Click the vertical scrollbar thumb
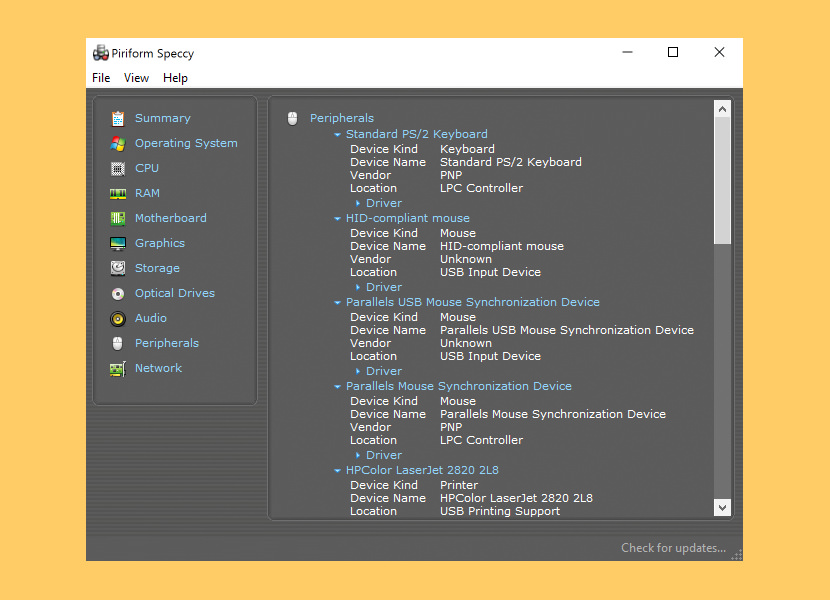 click(x=722, y=181)
